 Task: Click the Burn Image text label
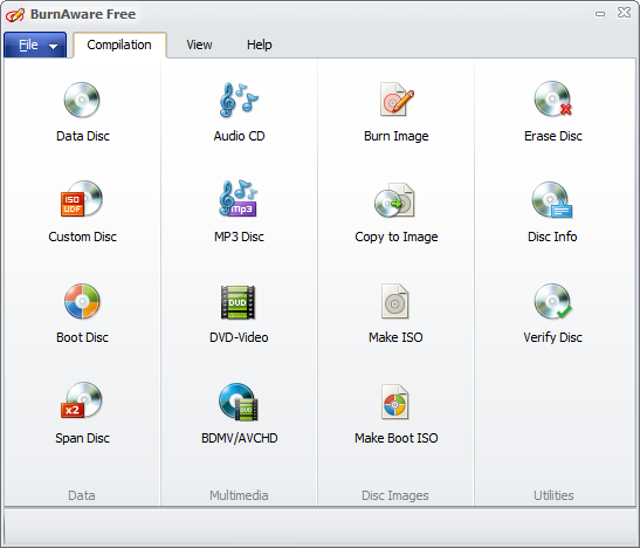click(396, 136)
